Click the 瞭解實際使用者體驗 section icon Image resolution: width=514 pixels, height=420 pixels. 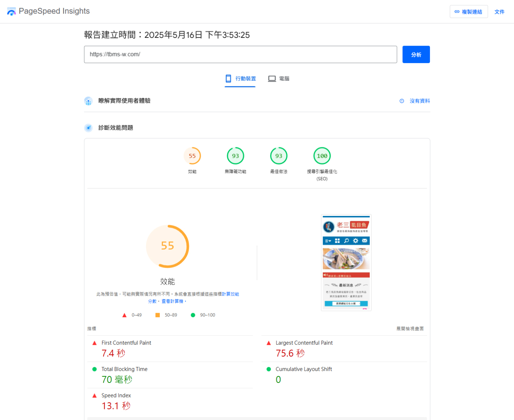pos(88,101)
